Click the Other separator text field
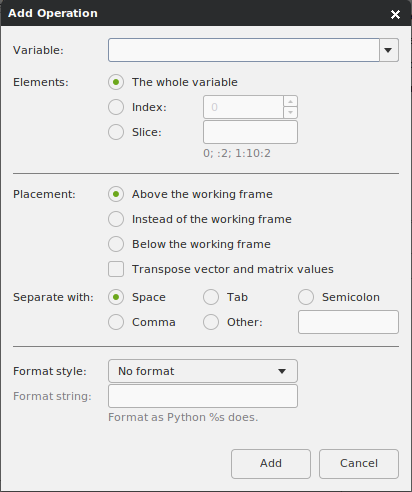The width and height of the screenshot is (412, 492). [x=348, y=322]
